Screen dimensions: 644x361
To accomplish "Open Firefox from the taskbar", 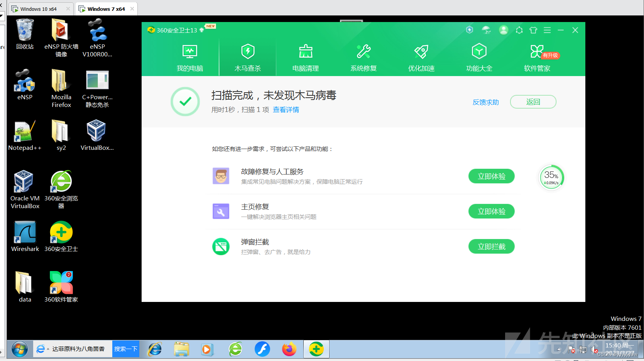I will (x=289, y=349).
